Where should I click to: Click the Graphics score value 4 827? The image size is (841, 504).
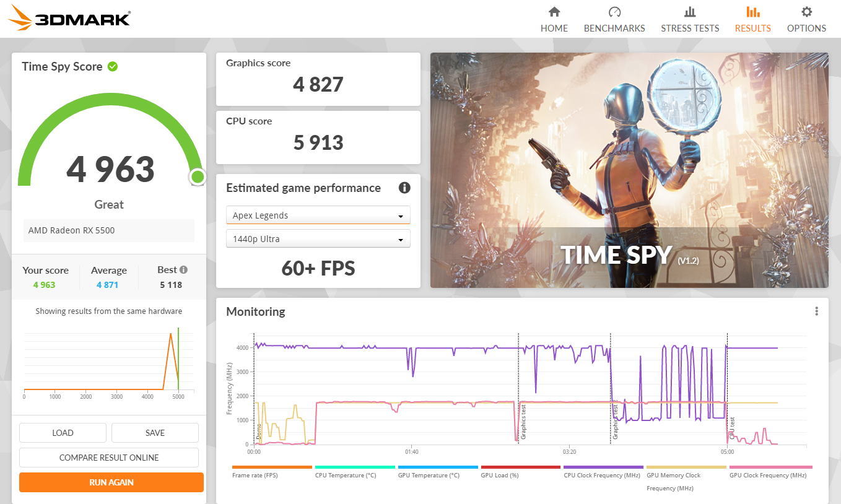point(318,84)
